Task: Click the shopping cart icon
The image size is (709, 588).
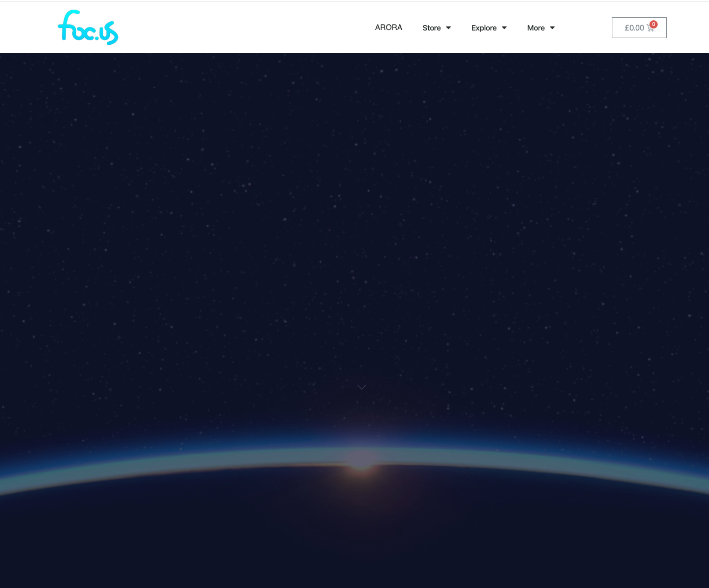Action: click(x=650, y=28)
